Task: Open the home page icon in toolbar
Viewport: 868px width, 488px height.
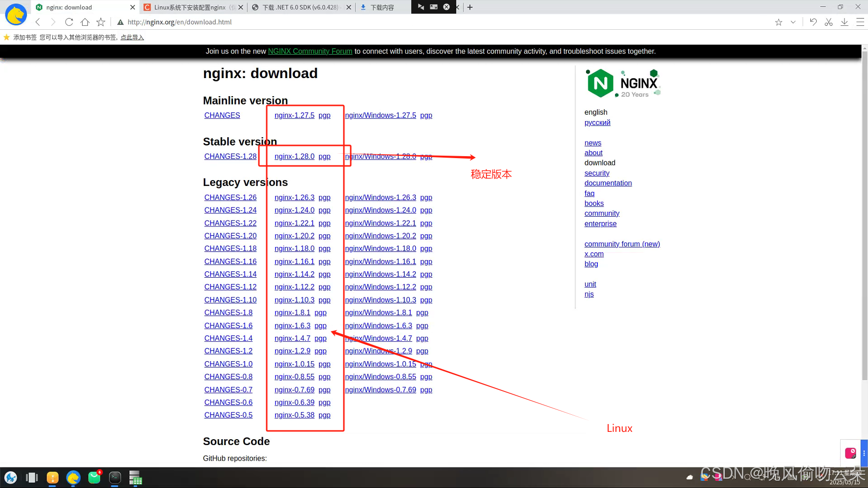Action: [85, 22]
